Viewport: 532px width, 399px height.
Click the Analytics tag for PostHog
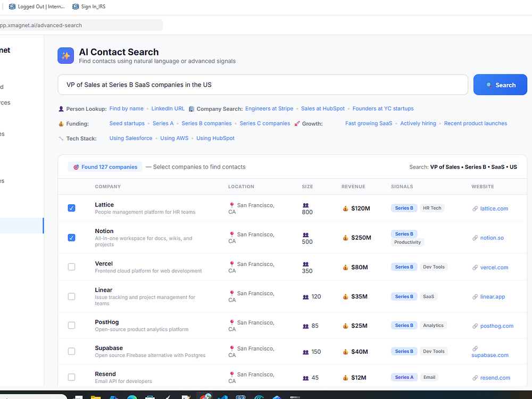click(433, 326)
